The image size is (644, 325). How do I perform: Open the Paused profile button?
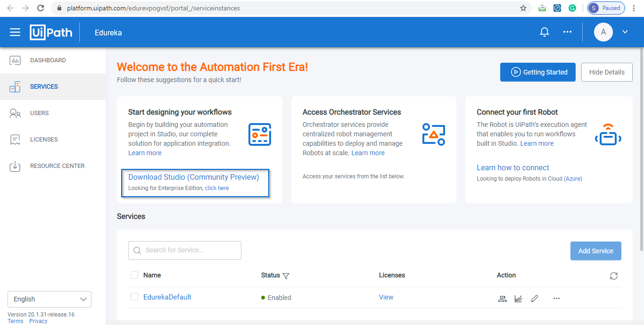click(x=606, y=8)
